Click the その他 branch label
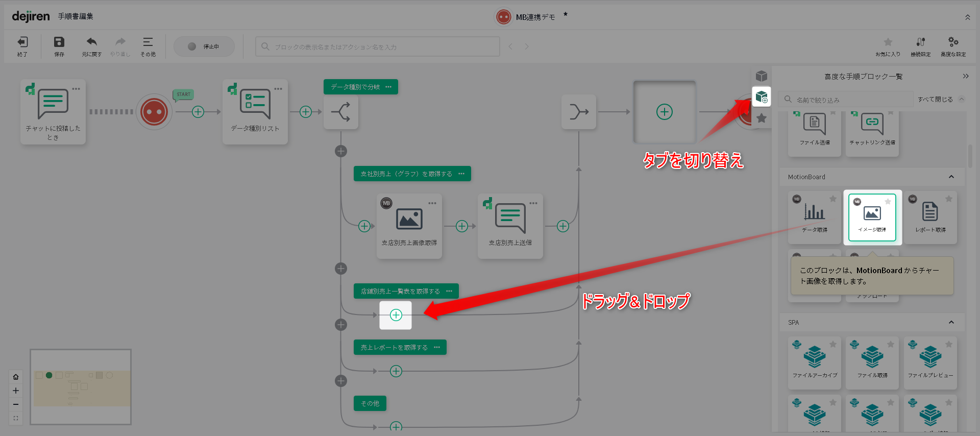 click(x=370, y=403)
